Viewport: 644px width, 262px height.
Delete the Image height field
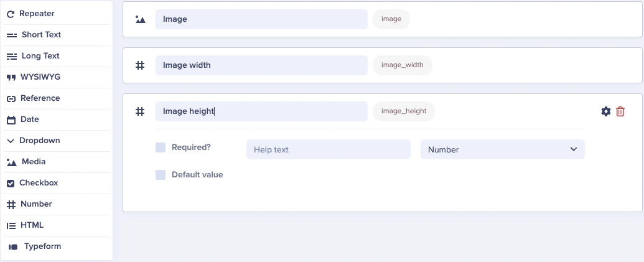pyautogui.click(x=620, y=111)
